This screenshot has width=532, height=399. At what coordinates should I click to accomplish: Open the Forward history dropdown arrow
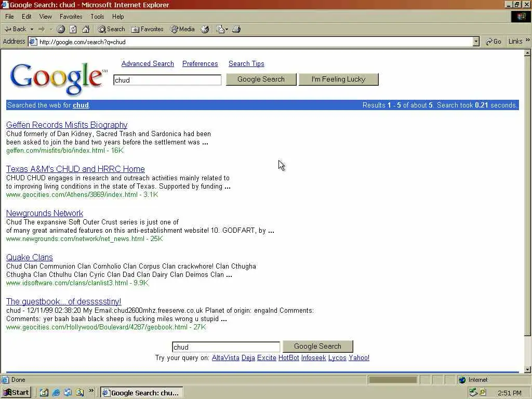[x=50, y=29]
